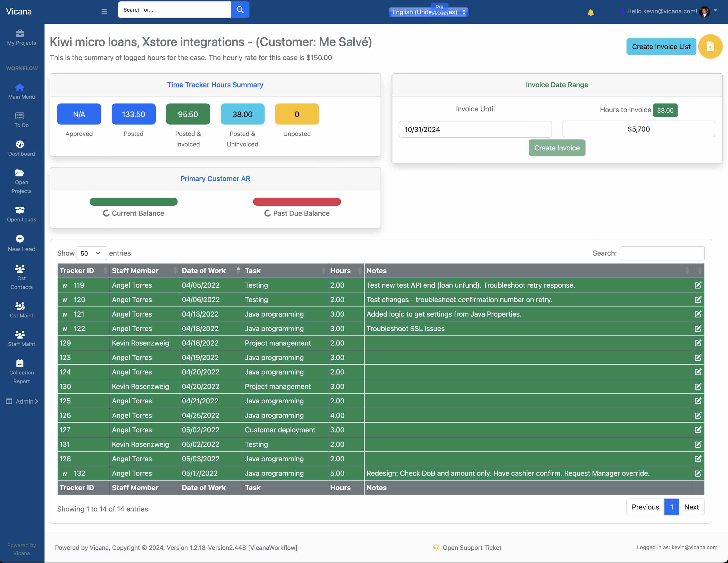
Task: Click the search magnifier button
Action: tap(240, 10)
